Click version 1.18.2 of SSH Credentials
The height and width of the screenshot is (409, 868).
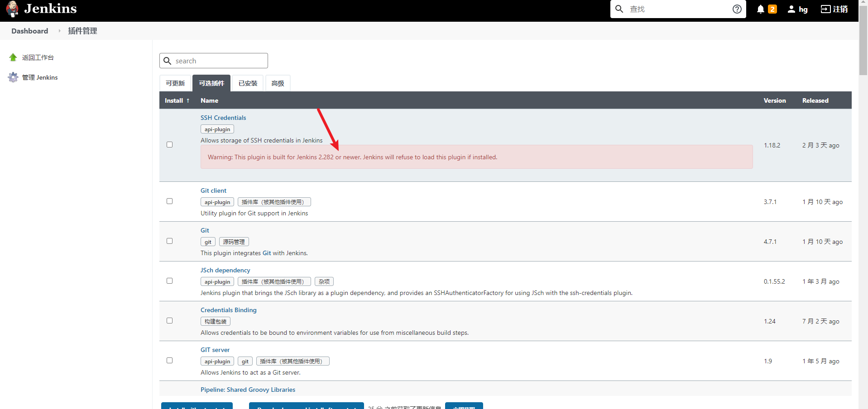[772, 145]
